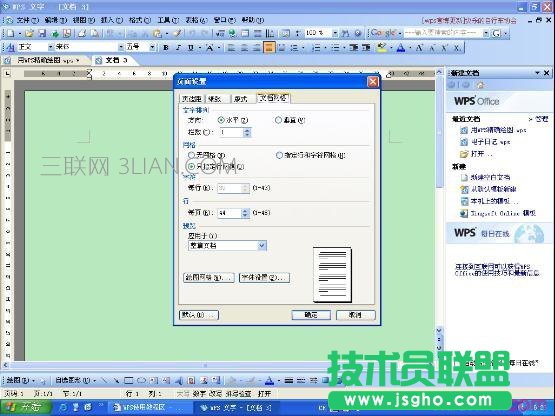Click drawing toolbar font color A icon

(269, 381)
